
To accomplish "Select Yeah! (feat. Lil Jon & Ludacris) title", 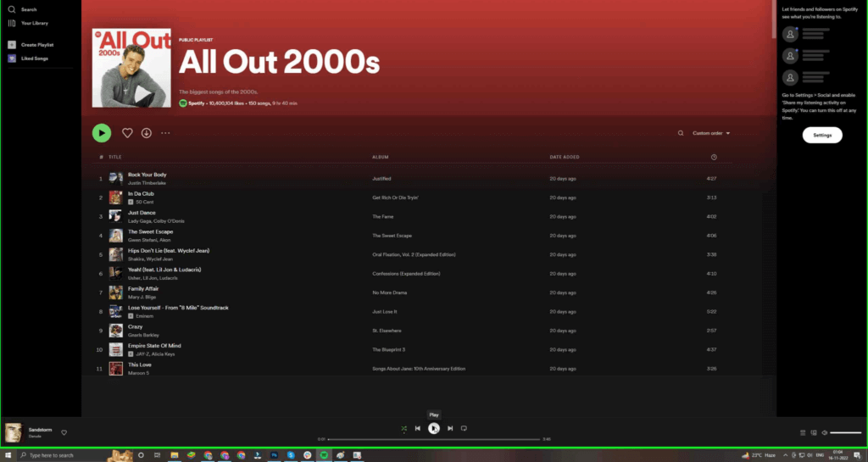I will coord(164,270).
